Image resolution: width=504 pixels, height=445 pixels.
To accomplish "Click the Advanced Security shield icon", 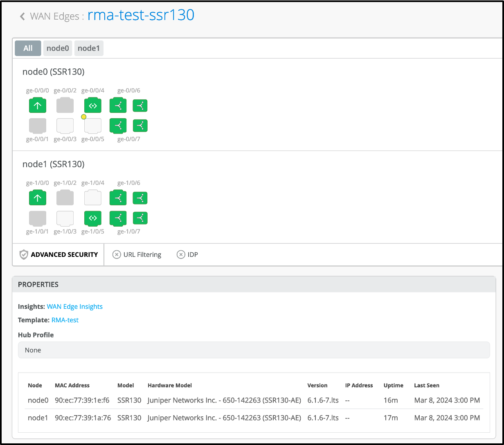I will pos(24,254).
